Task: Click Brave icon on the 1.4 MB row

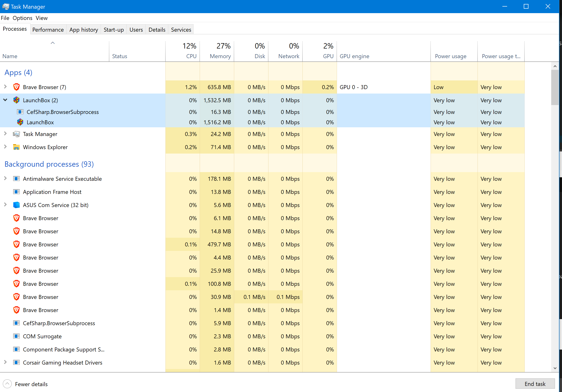Action: (x=16, y=310)
